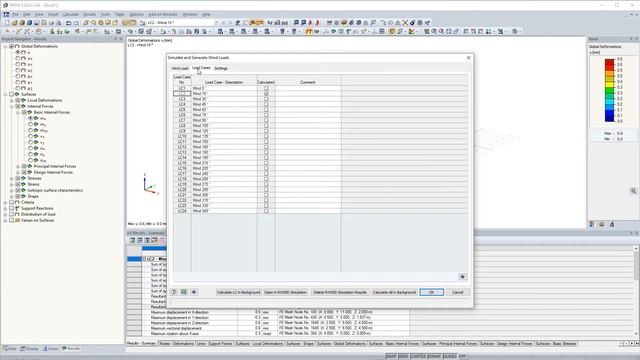
Task: Click red swatch at top of color legend
Action: [x=609, y=62]
